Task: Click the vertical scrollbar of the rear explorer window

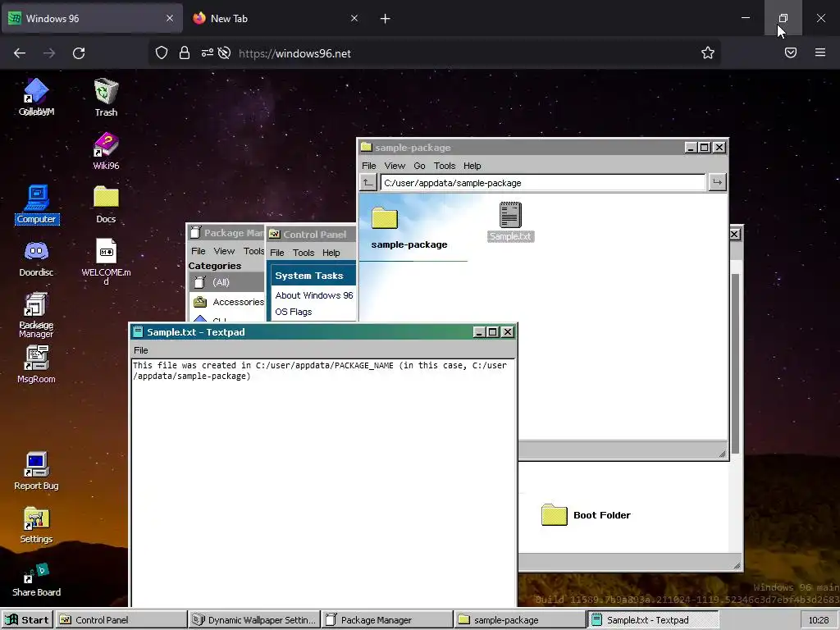Action: [736, 364]
